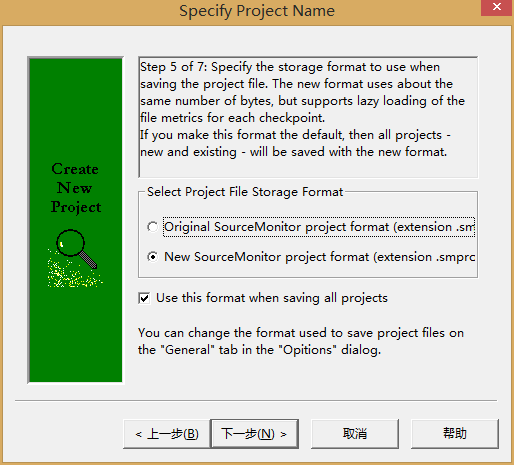This screenshot has height=465, width=514.
Task: Go back with 上一步(B) button
Action: click(x=167, y=434)
